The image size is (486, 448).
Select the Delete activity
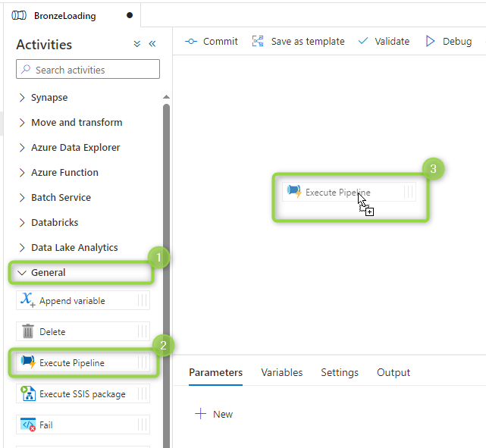[83, 331]
